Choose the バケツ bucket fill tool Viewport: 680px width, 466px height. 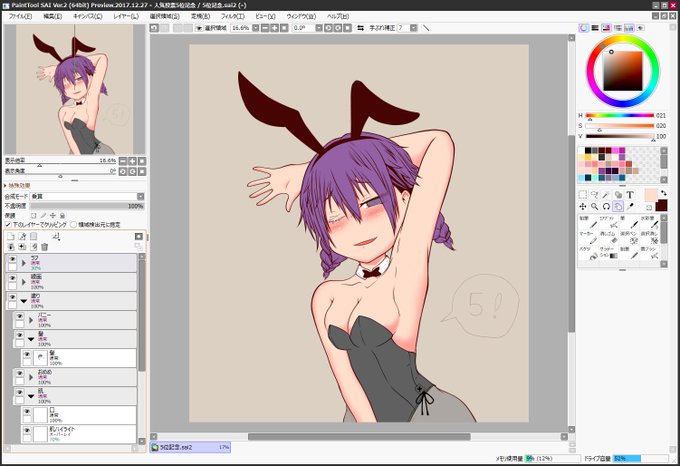click(588, 253)
